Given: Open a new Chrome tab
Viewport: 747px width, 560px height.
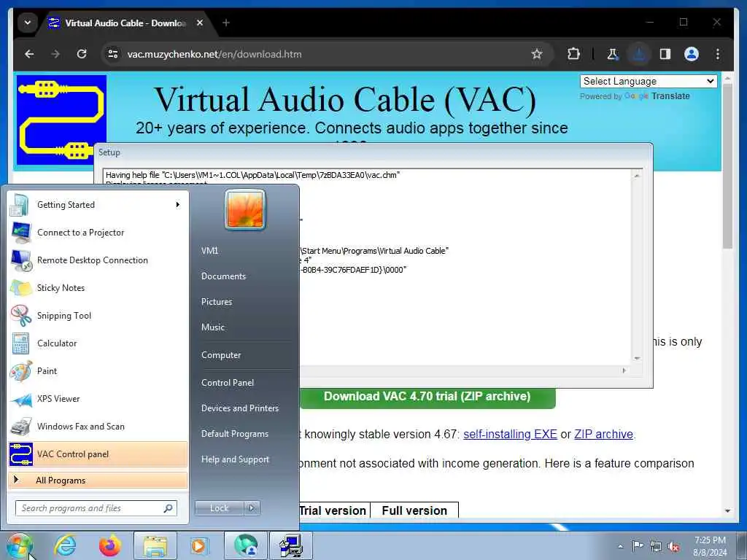Looking at the screenshot, I should click(x=226, y=23).
